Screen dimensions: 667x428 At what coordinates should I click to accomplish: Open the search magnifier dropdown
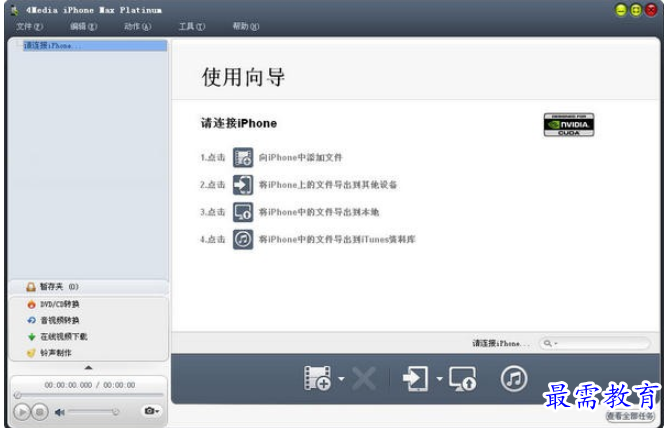(x=550, y=343)
